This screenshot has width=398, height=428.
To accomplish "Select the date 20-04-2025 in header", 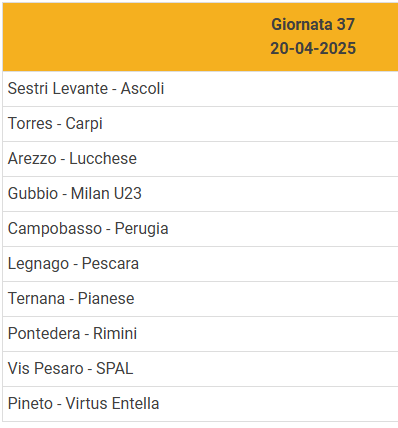I will point(313,48).
